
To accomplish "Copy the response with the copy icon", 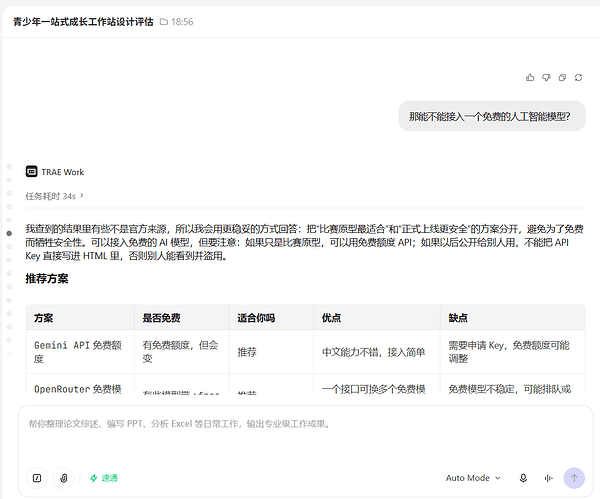I will click(x=562, y=78).
